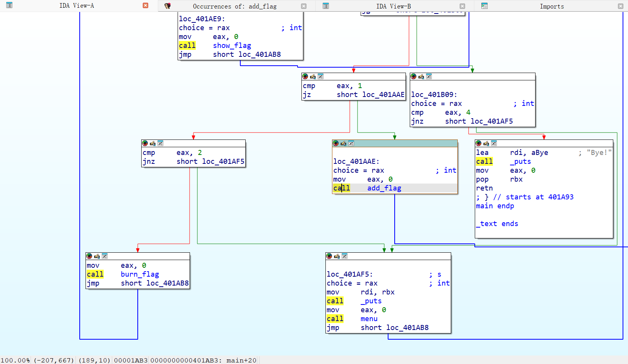628x364 pixels.
Task: Click graph icon on loc_401B09 node
Action: coord(429,77)
